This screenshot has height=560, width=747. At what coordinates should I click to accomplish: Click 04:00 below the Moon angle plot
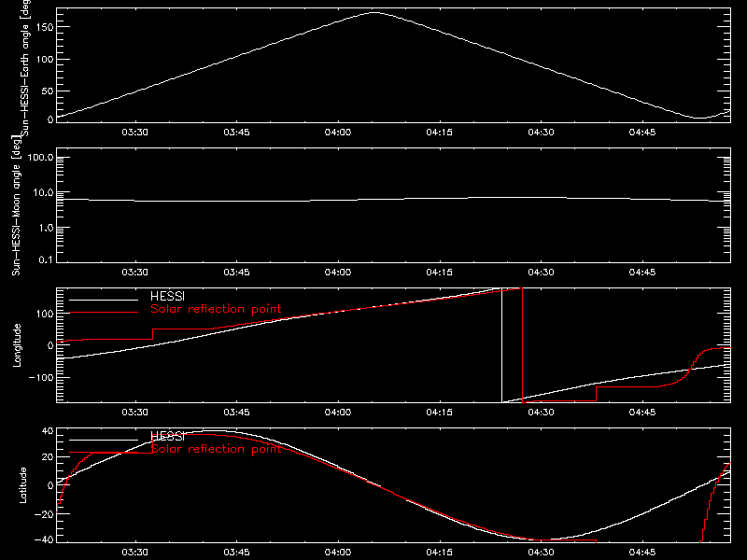pyautogui.click(x=338, y=273)
